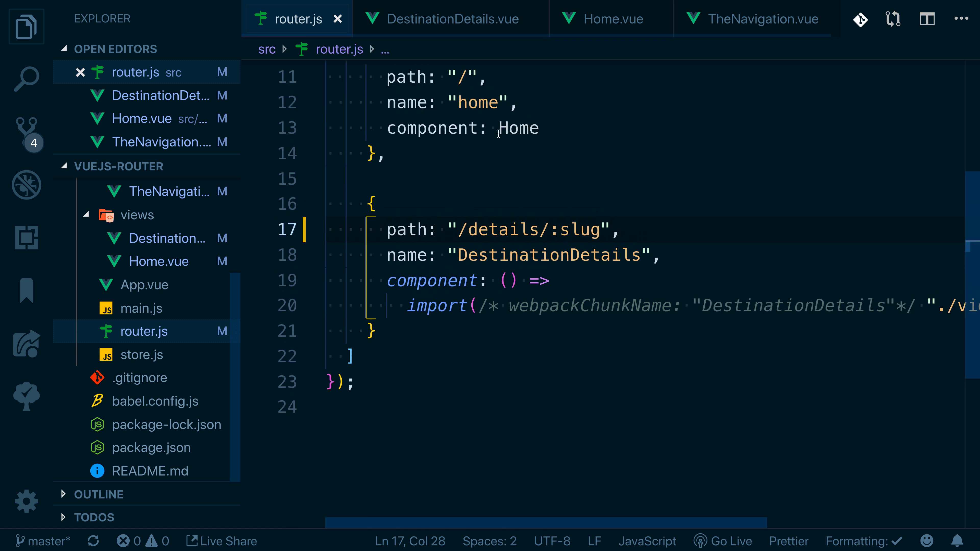Click src in the breadcrumb
The width and height of the screenshot is (980, 551).
point(267,49)
